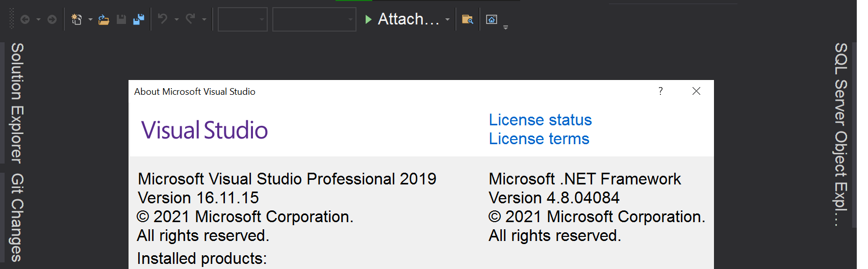The width and height of the screenshot is (868, 269).
Task: Click the Navigate Backward arrow icon
Action: click(x=24, y=19)
